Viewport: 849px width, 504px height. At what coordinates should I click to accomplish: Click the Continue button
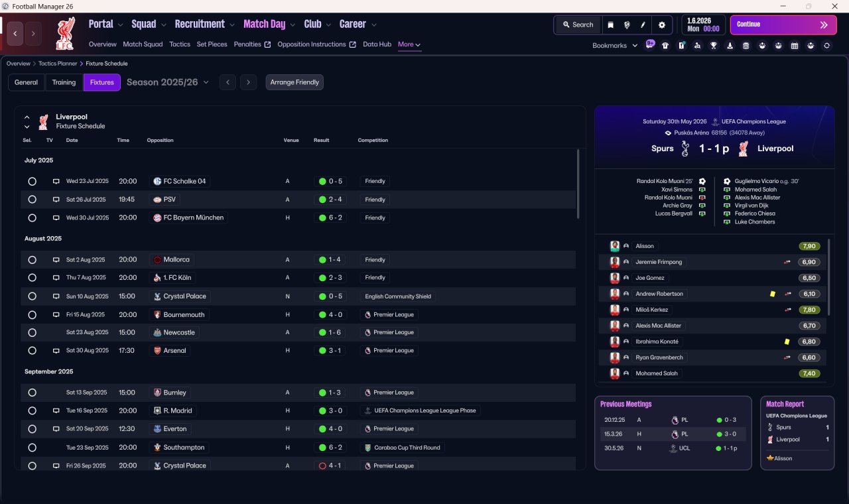[x=783, y=25]
